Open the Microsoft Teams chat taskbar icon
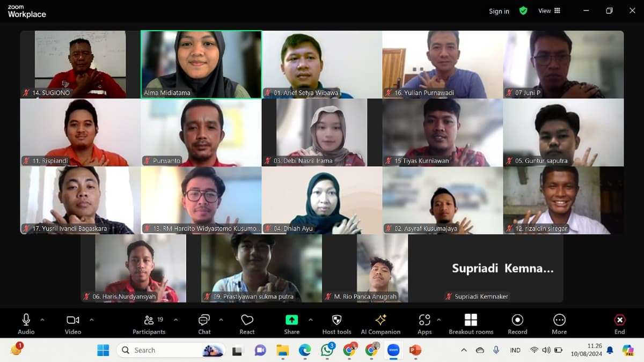 pos(260,350)
